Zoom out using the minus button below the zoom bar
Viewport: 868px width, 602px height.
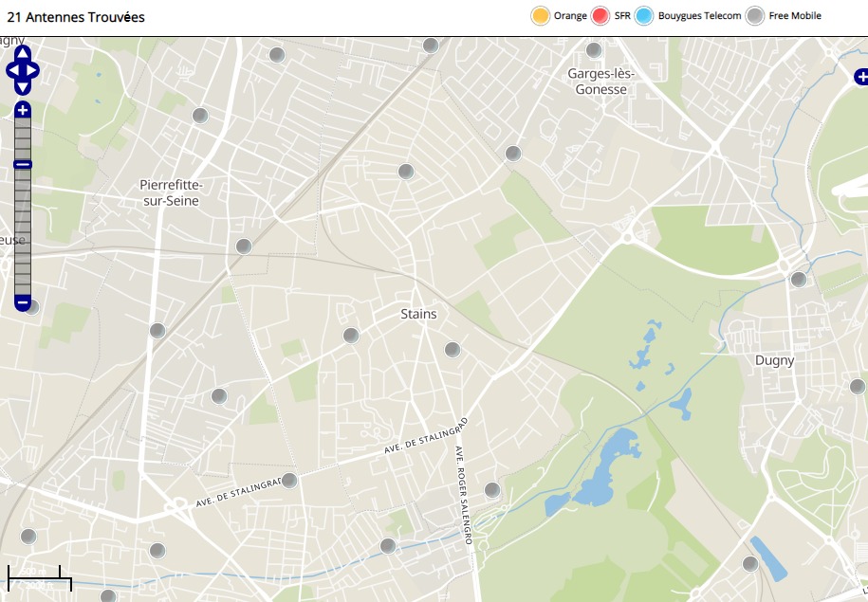(x=23, y=302)
